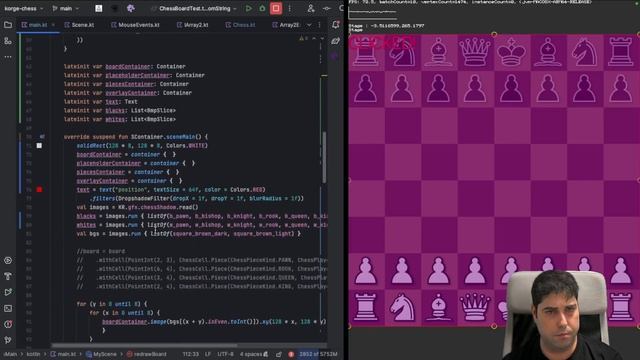Viewport: 640px width, 360px height.
Task: Open the editor tabs options menu
Action: pyautogui.click(x=320, y=25)
